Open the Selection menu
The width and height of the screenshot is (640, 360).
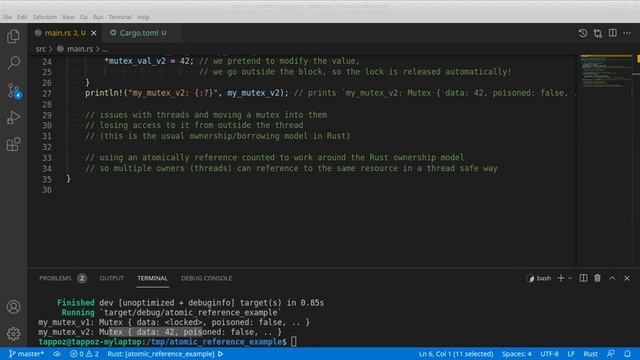point(45,17)
